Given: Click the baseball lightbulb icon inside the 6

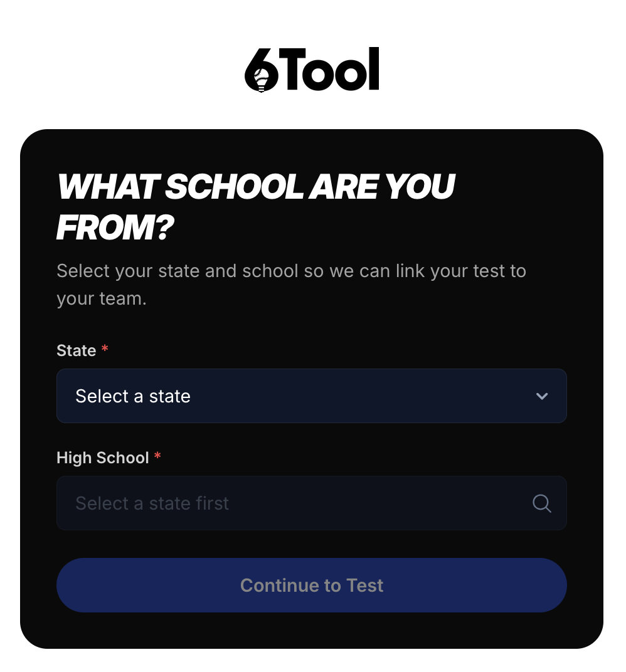Looking at the screenshot, I should (x=262, y=78).
